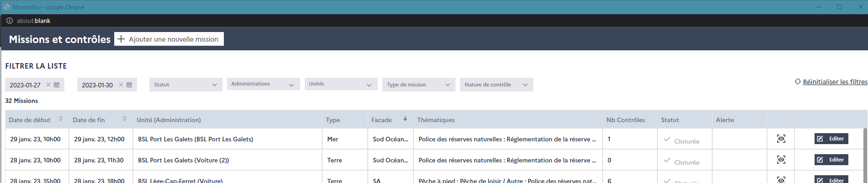The width and height of the screenshot is (868, 183).
Task: Click the reset icon beside Réinitialiser les filtres
Action: [798, 81]
